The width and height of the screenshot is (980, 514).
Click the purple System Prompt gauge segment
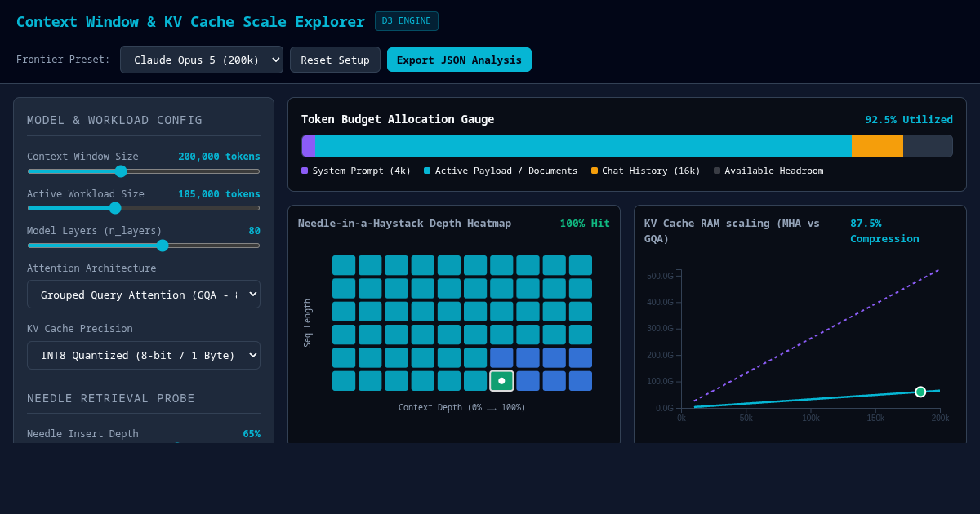pyautogui.click(x=309, y=146)
